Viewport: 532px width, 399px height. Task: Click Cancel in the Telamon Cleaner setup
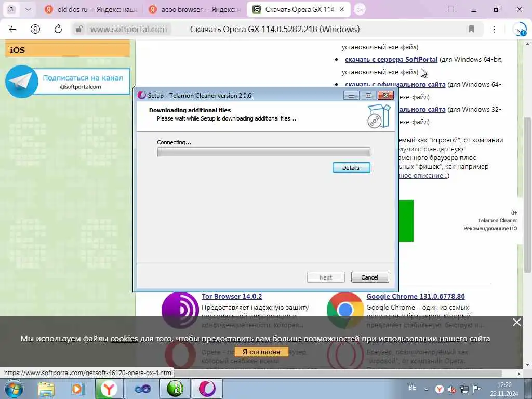(370, 277)
